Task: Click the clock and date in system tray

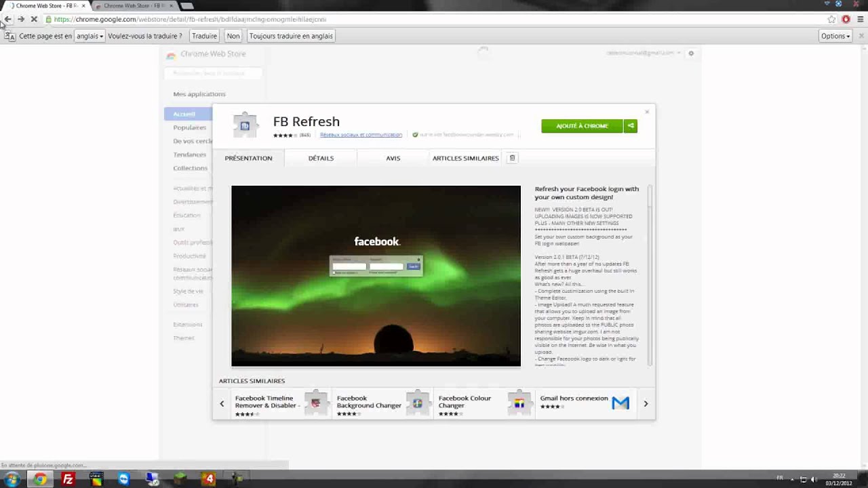Action: [x=839, y=480]
